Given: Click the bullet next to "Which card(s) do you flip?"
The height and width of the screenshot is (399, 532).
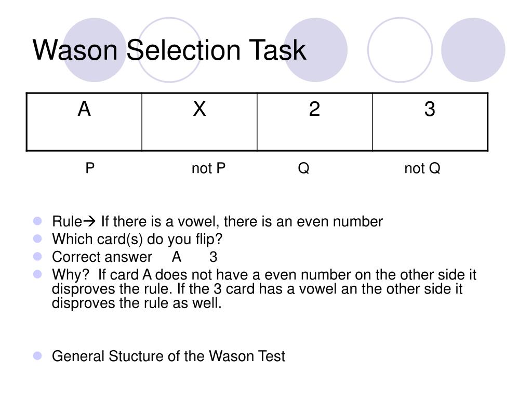Looking at the screenshot, I should [37, 239].
